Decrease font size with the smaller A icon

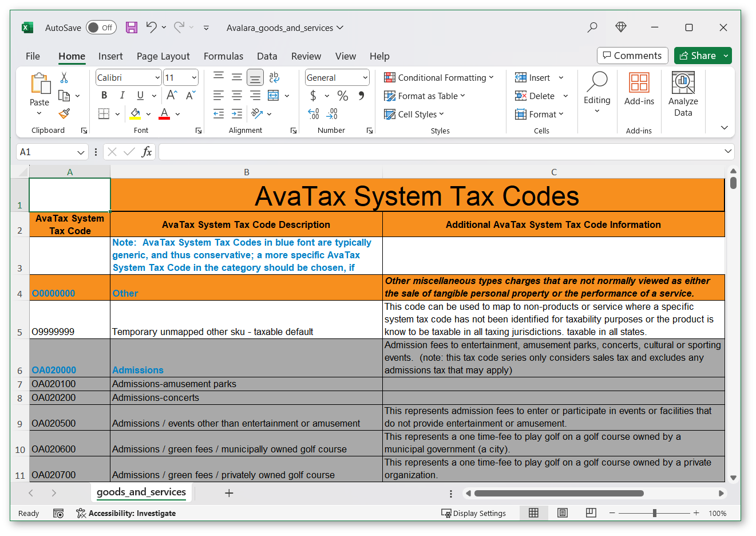tap(191, 96)
